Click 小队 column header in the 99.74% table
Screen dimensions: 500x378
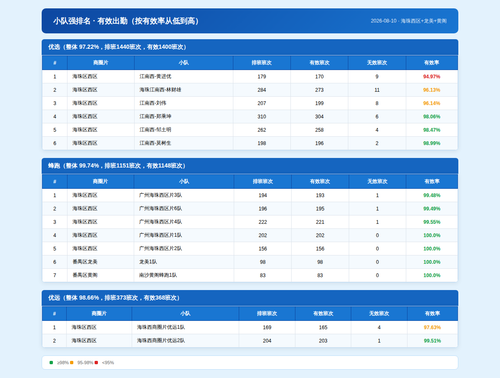click(184, 181)
